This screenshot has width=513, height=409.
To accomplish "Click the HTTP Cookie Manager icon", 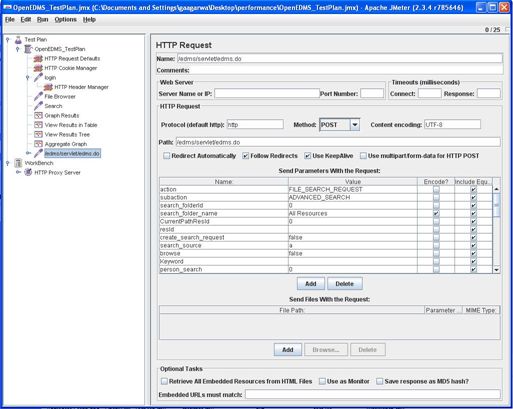I will [38, 68].
